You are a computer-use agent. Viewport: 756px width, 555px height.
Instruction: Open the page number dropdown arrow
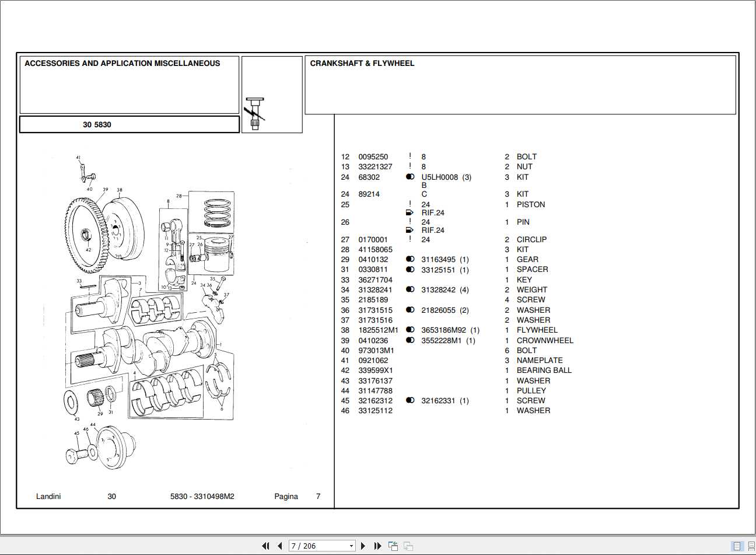point(351,546)
